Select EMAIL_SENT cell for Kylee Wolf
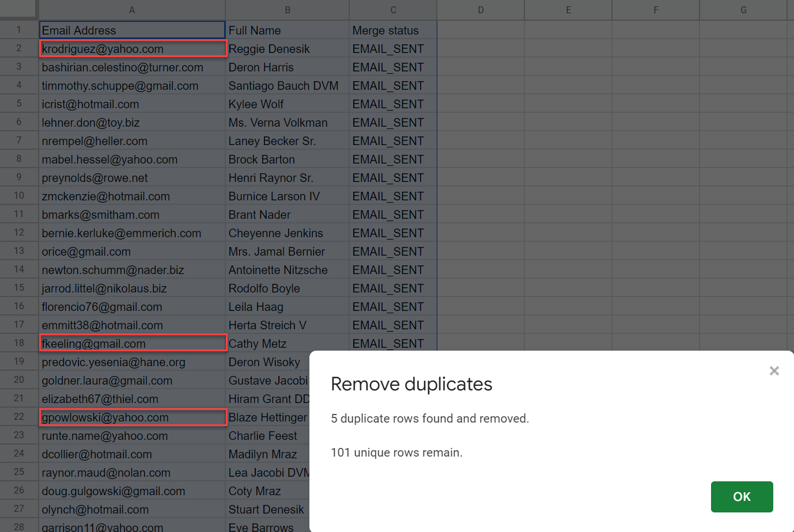This screenshot has width=794, height=532. click(x=393, y=104)
